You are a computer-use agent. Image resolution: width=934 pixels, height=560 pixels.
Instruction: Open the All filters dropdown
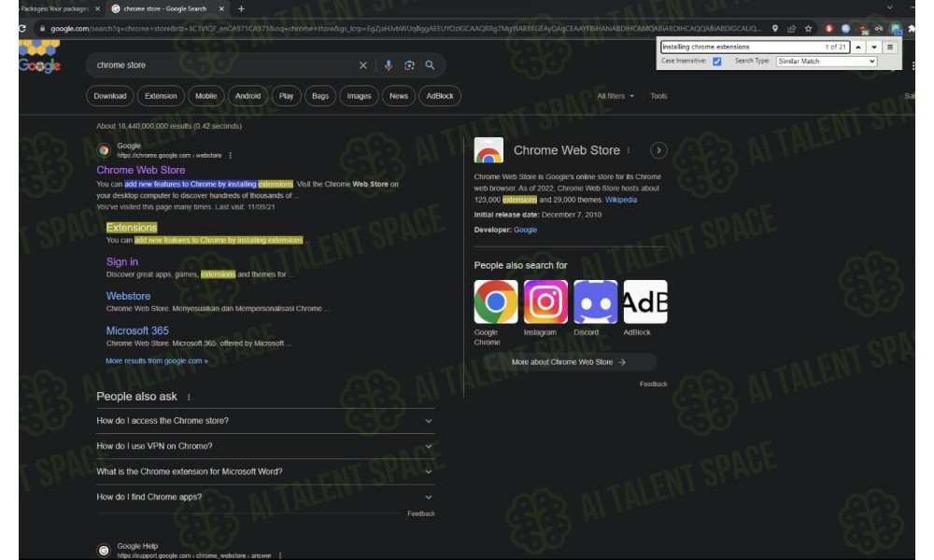tap(616, 96)
